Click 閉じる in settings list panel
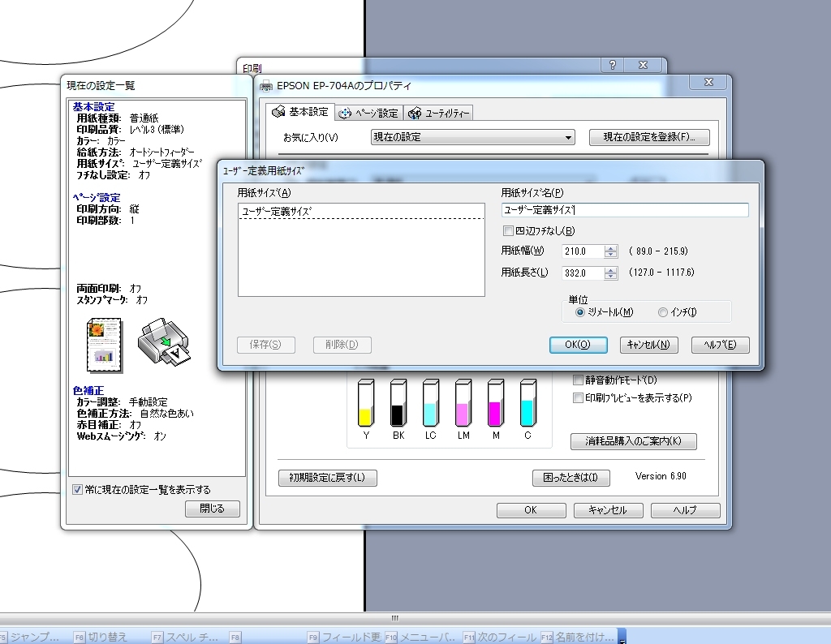 [x=213, y=509]
